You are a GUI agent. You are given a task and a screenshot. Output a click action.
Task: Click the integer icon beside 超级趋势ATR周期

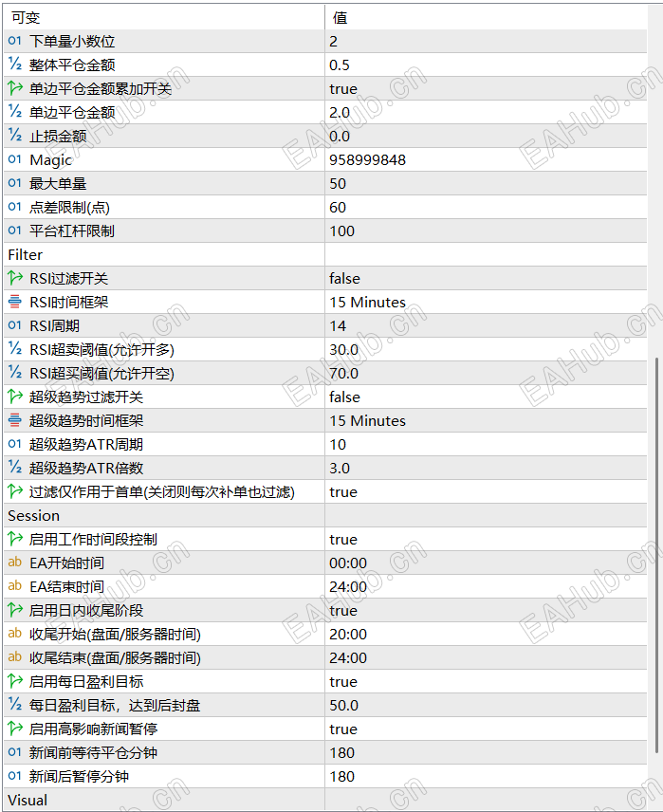tap(14, 444)
